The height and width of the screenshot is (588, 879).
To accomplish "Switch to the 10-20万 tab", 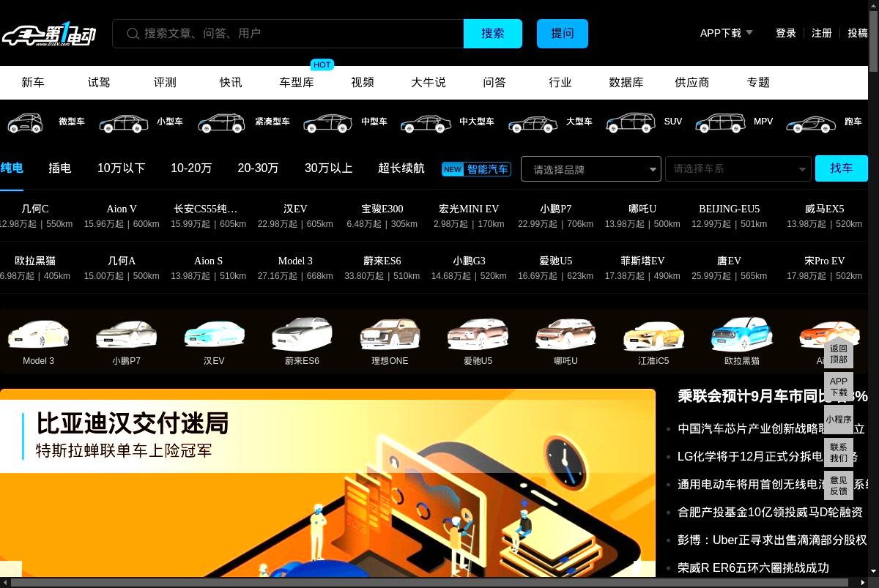I will (x=191, y=168).
